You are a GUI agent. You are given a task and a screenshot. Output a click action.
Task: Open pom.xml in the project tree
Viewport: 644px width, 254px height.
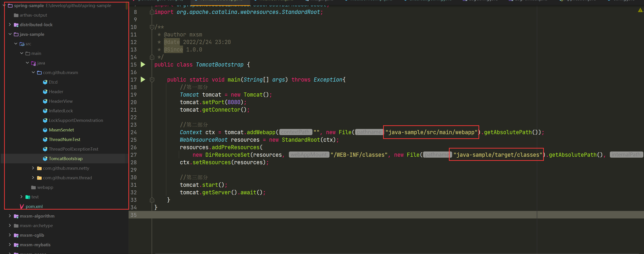click(34, 206)
